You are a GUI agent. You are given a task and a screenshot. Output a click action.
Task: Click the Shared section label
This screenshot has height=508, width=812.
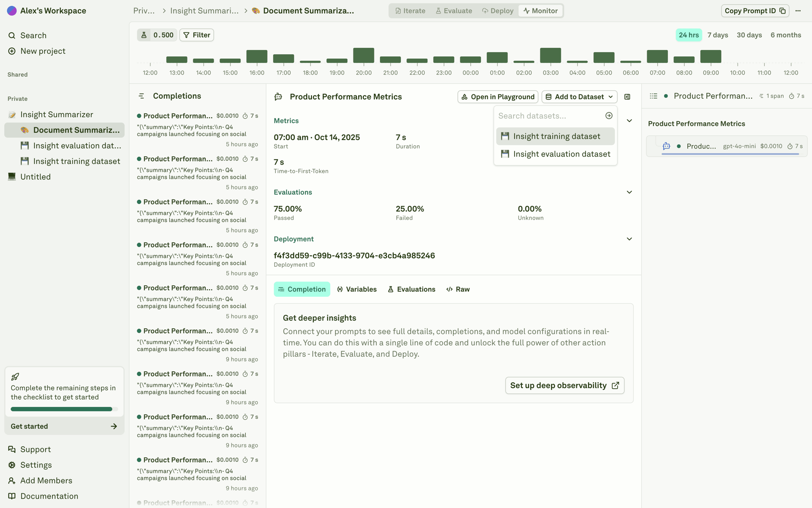(x=17, y=75)
